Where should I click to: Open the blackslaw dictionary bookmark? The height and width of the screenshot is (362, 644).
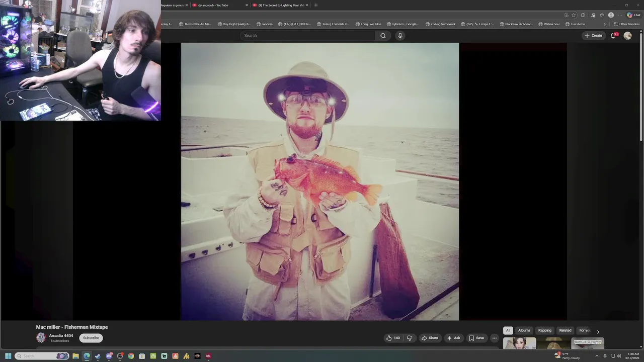[516, 24]
